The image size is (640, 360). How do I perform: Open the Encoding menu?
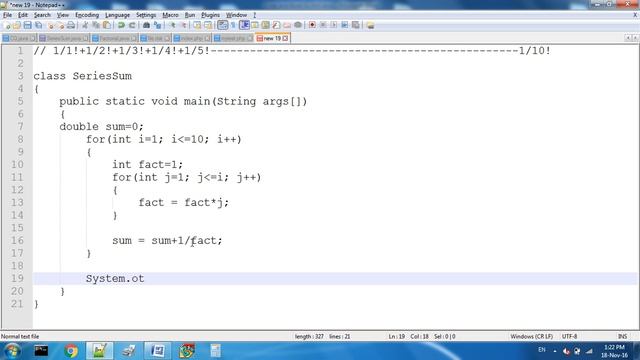point(87,15)
